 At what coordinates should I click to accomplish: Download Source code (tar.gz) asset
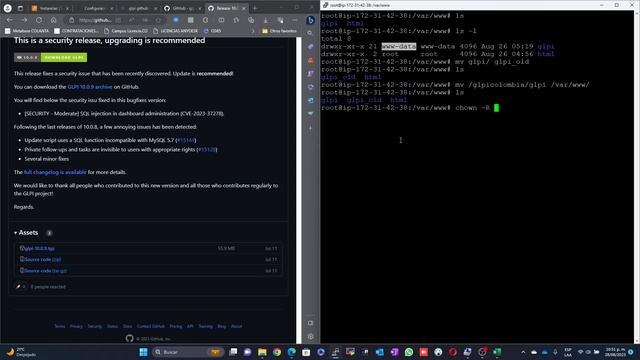44,271
